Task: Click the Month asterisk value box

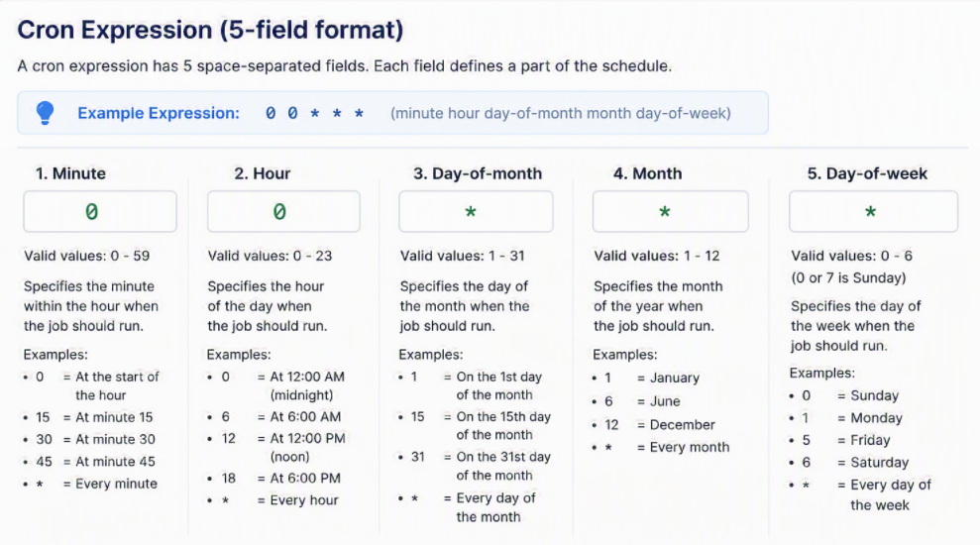Action: (670, 212)
